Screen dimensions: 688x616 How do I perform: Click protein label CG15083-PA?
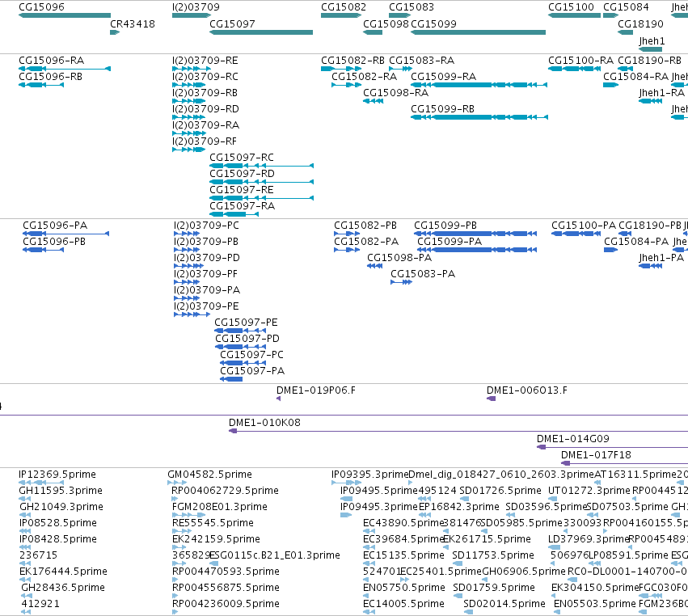point(423,274)
